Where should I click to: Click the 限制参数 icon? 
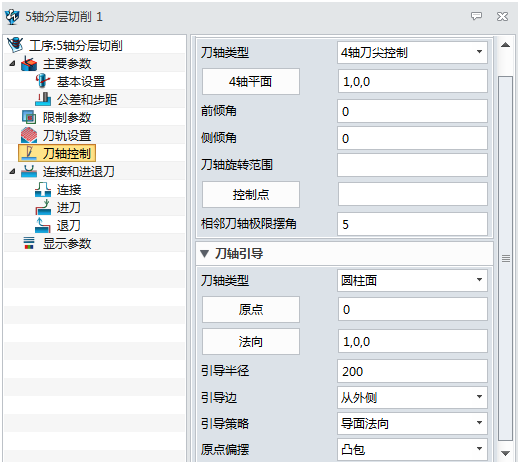click(29, 117)
